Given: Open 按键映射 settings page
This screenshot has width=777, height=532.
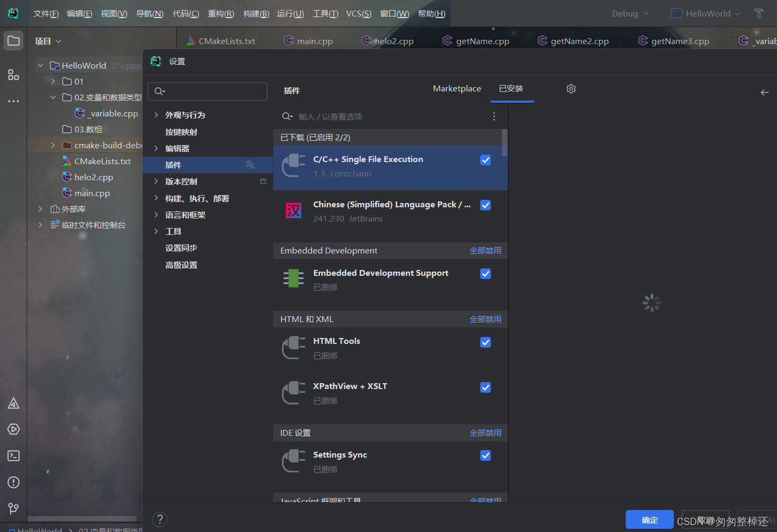Looking at the screenshot, I should click(x=181, y=132).
